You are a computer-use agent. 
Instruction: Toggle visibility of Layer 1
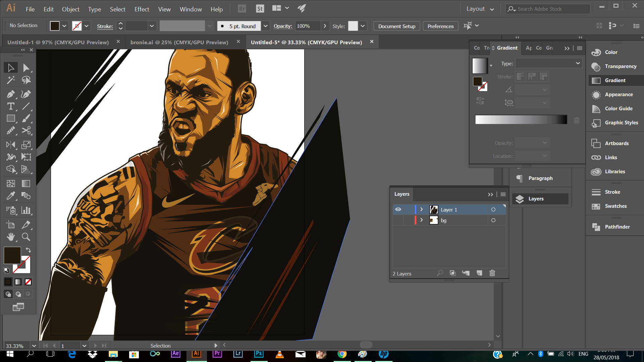pos(398,209)
